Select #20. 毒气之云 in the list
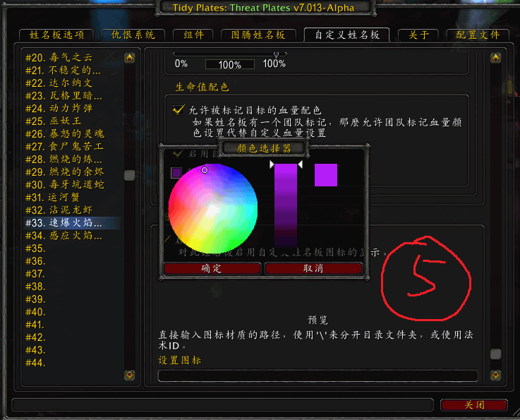This screenshot has height=420, width=520. (x=71, y=58)
